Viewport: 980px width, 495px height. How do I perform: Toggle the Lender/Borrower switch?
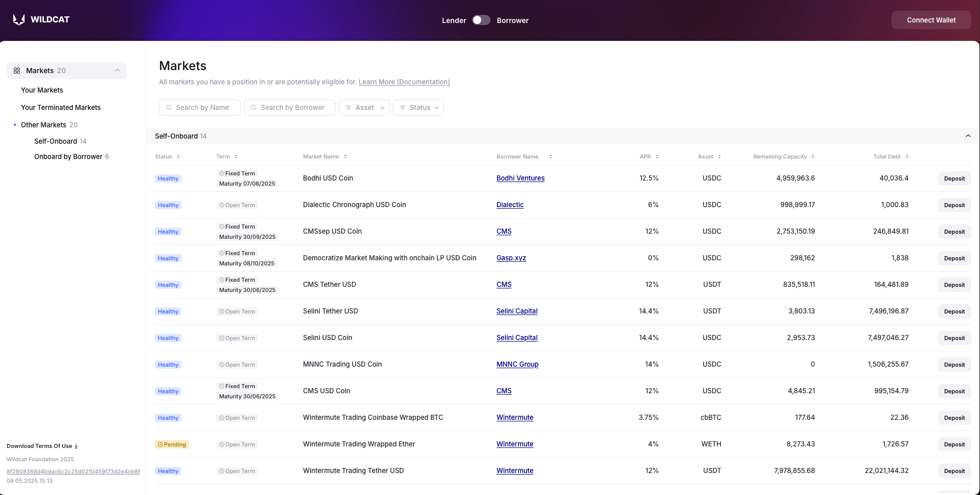click(x=481, y=20)
